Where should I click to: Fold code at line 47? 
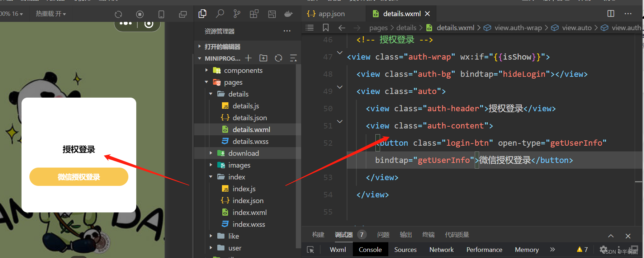pos(340,53)
